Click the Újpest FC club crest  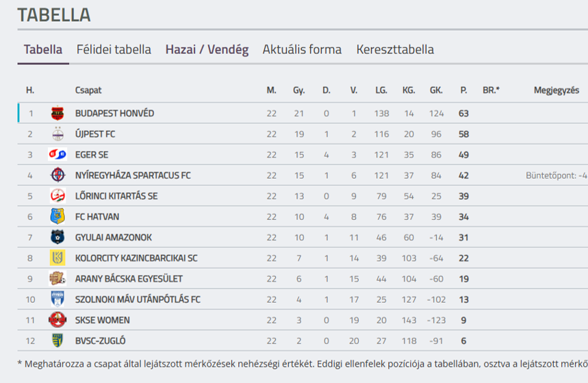(x=57, y=134)
